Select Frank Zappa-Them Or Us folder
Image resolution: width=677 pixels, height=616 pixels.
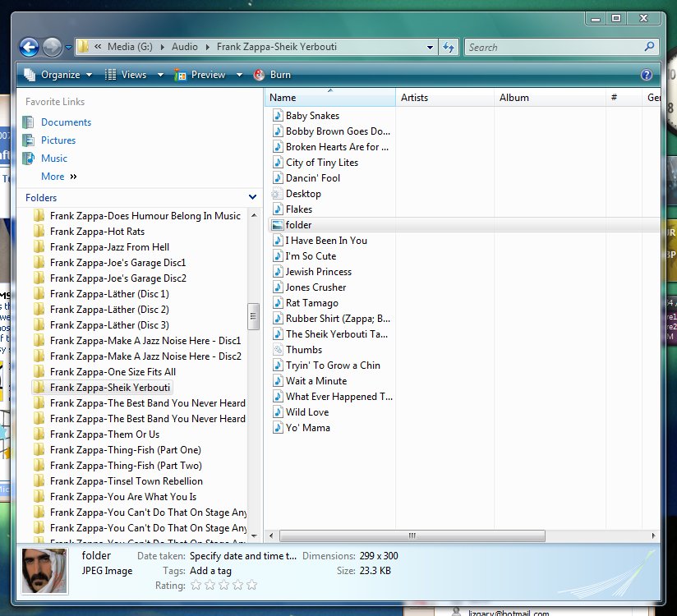(104, 434)
